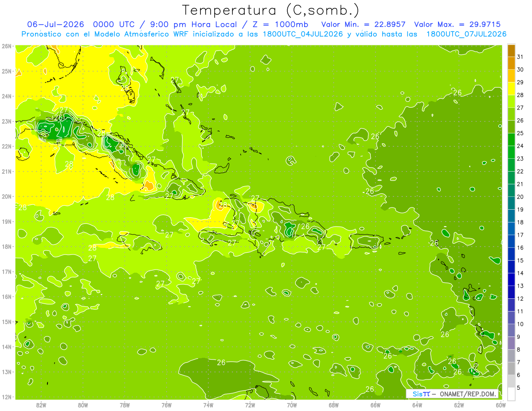Click the legend number 31

click(x=520, y=57)
